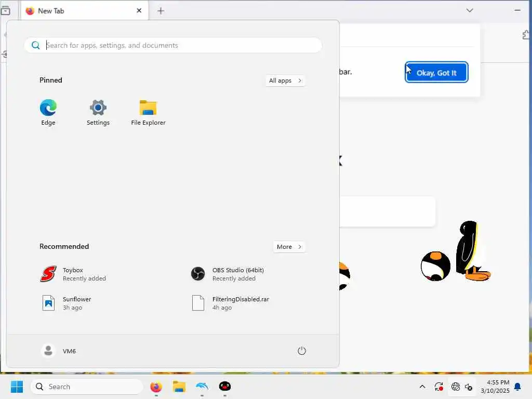Open FilteringDisabled.rar from Recommended
Image resolution: width=532 pixels, height=399 pixels.
tap(231, 303)
